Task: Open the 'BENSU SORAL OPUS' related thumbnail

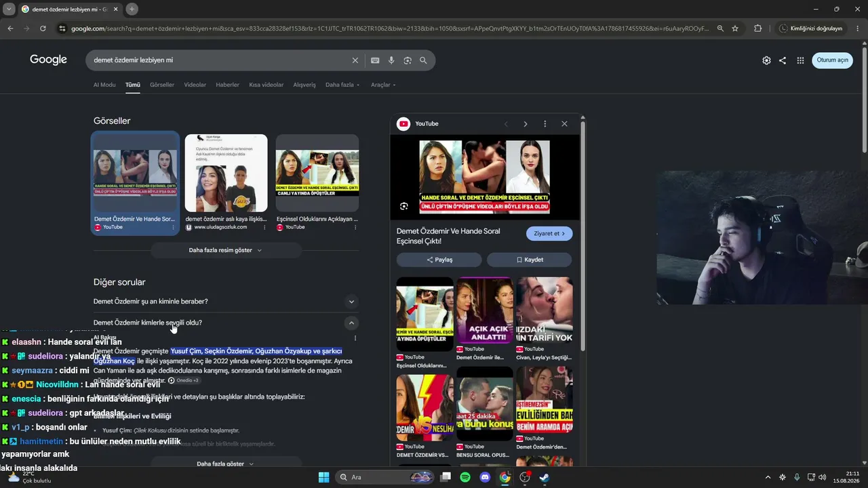Action: coord(484,404)
